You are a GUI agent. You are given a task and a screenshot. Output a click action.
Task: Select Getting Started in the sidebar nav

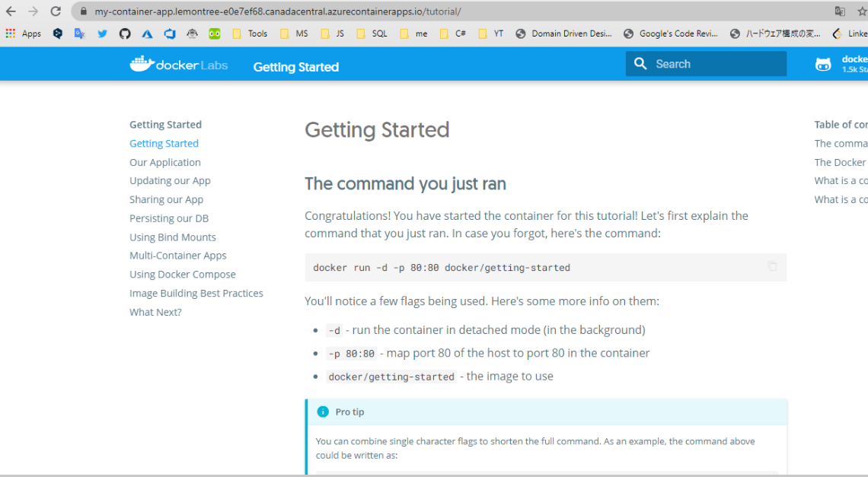tap(164, 143)
